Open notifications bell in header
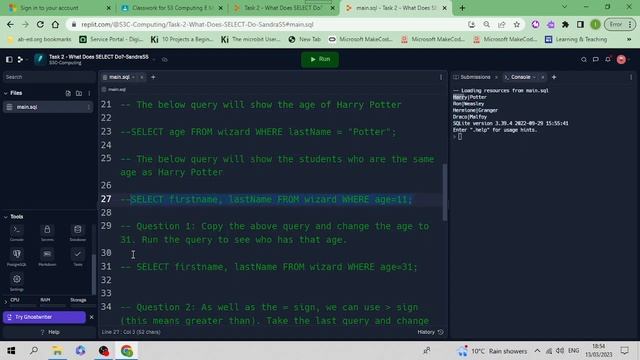 pyautogui.click(x=608, y=60)
